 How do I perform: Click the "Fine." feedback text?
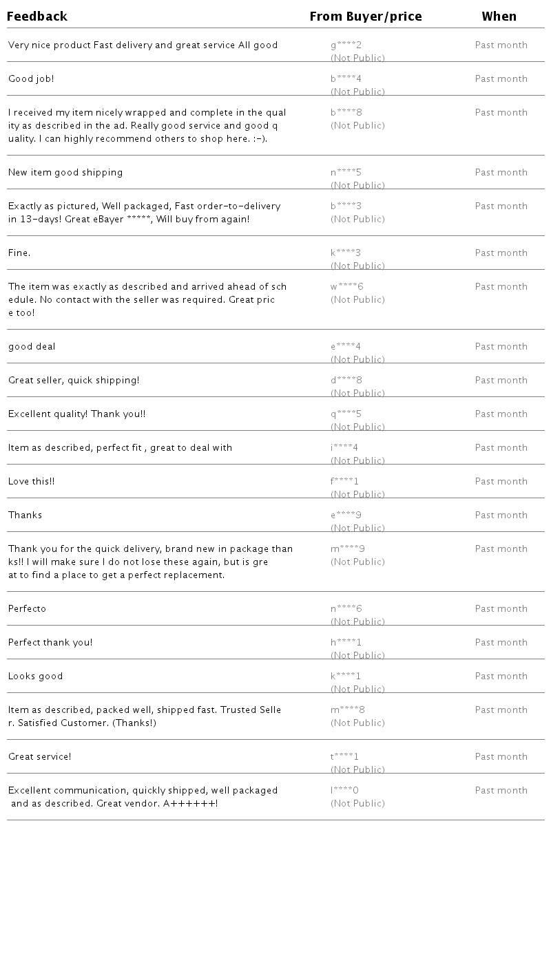[19, 253]
